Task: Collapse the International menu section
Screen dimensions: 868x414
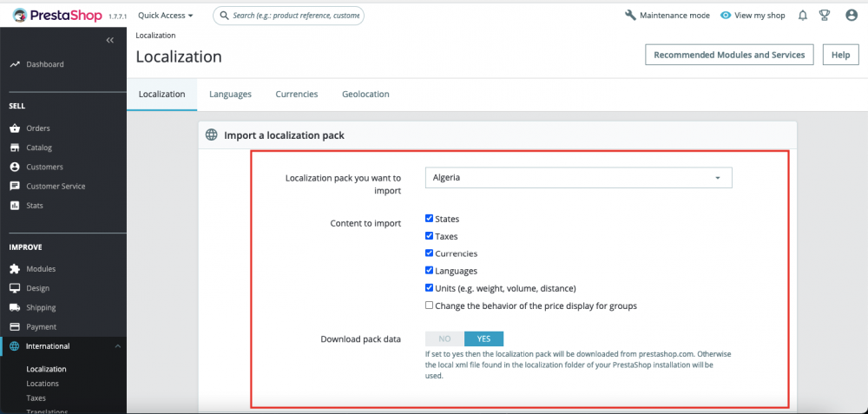Action: pos(117,346)
